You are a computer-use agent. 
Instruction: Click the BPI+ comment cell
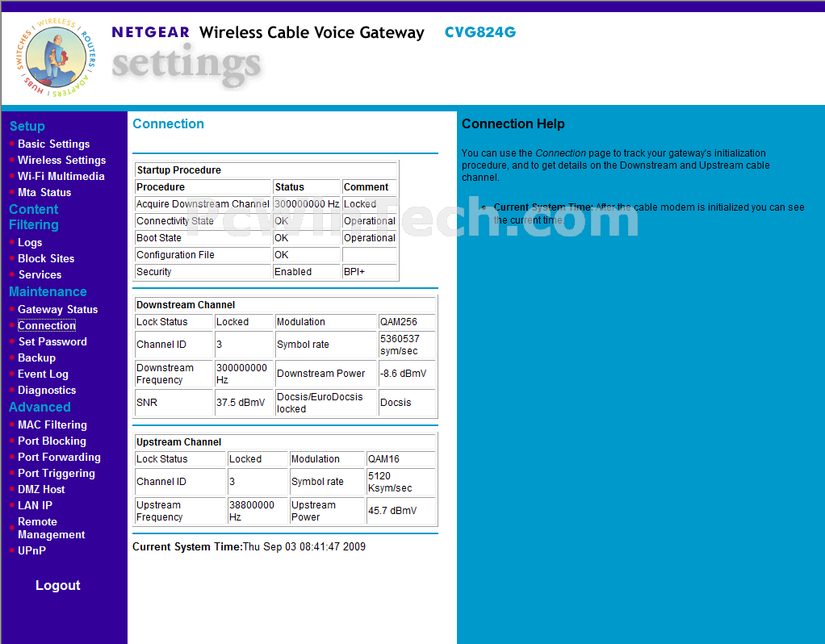point(370,271)
